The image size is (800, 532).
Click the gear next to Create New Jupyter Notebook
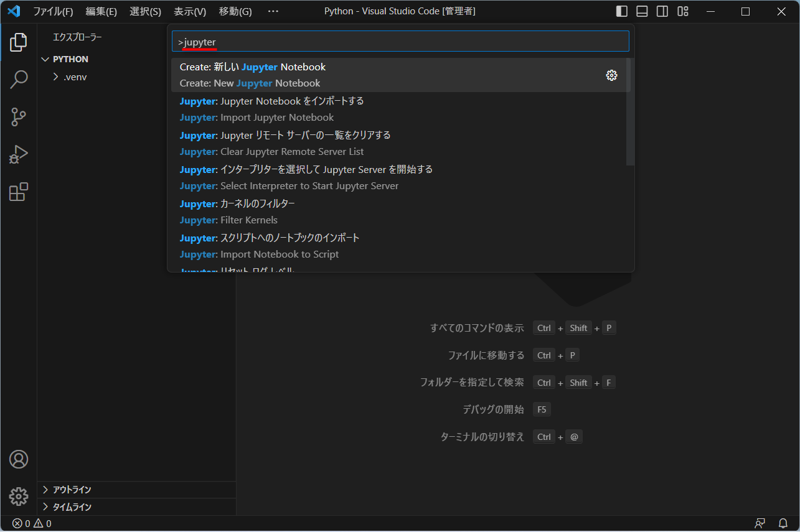pos(611,75)
